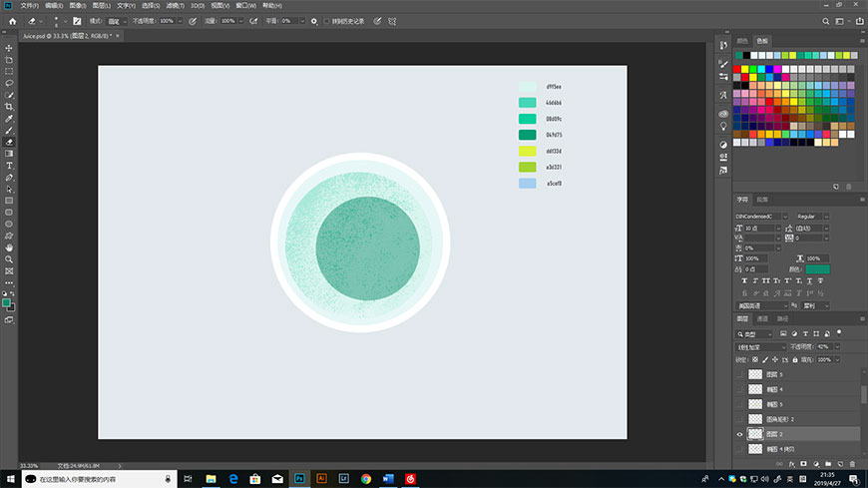Select the Eyedropper tool
Viewport: 868px width, 488px height.
point(9,118)
